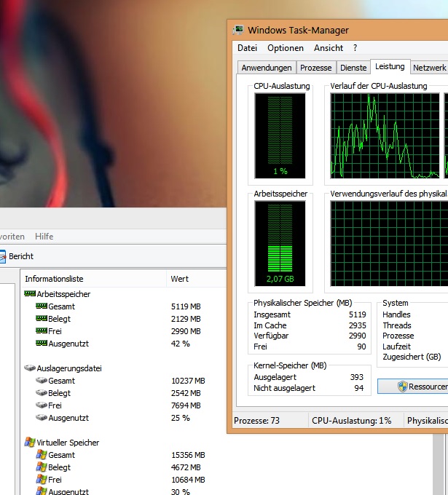Click the Bericht toolbar icon
Screen dimensions: 448x495
pyautogui.click(x=2, y=256)
